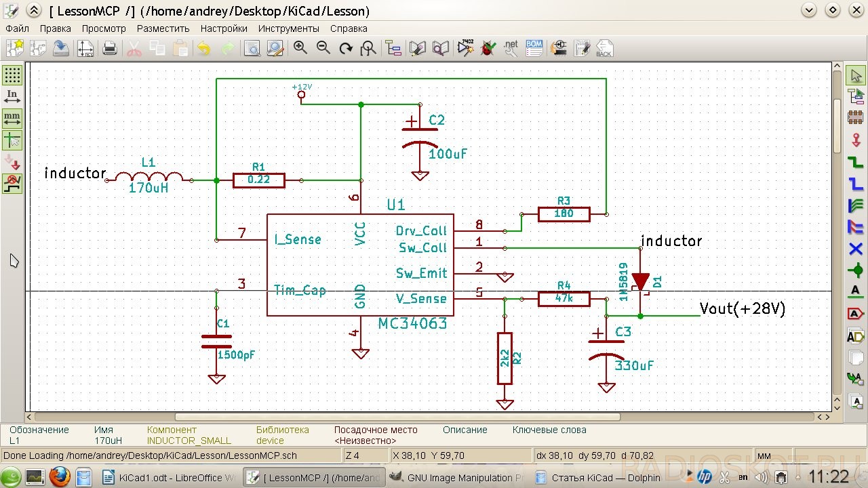Pick the Place power port tool
The height and width of the screenshot is (488, 868).
[856, 140]
